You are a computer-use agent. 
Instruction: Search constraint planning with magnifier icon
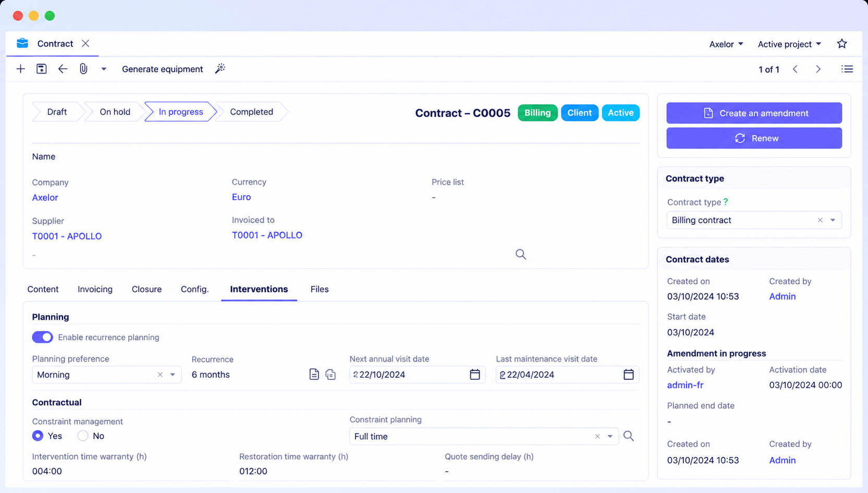629,436
